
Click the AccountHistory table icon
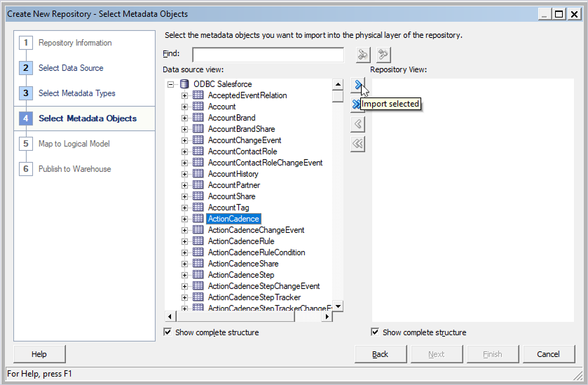coord(198,174)
